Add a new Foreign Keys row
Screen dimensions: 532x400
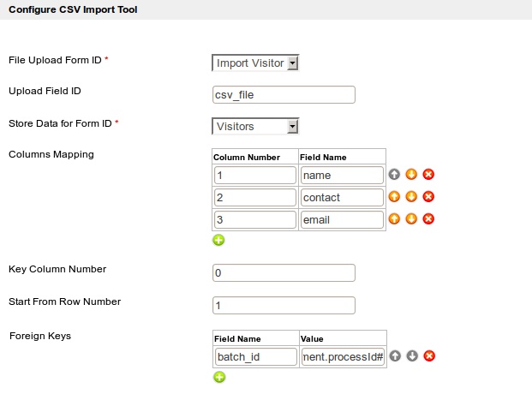point(219,377)
